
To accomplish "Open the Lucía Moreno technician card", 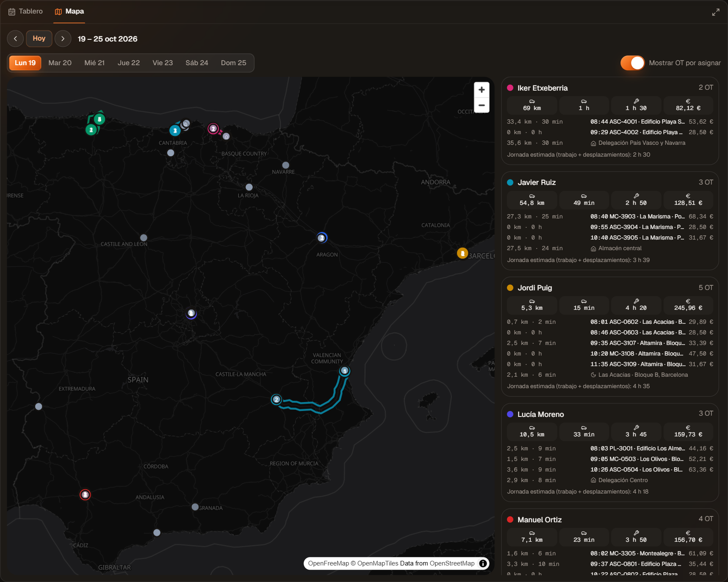I will 610,452.
